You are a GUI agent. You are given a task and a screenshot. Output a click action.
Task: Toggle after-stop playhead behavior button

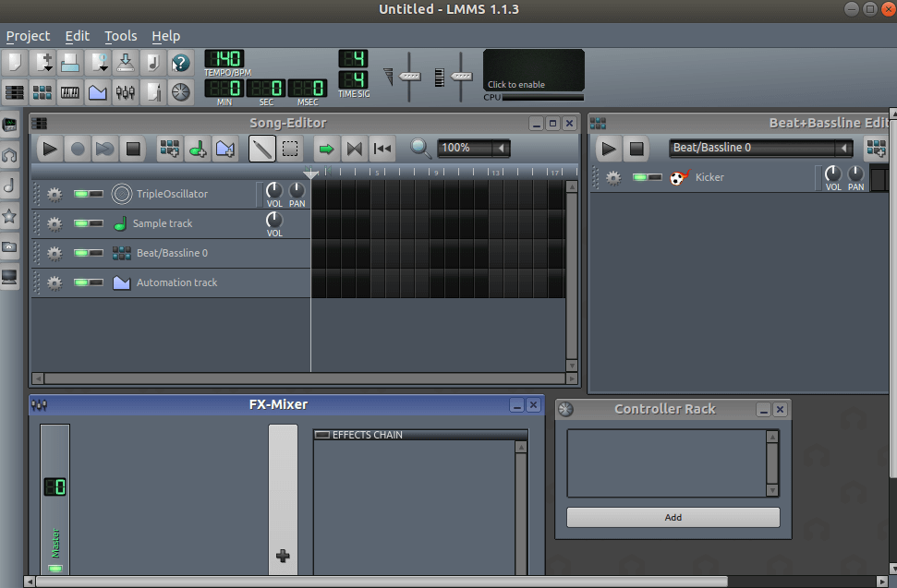coord(382,150)
